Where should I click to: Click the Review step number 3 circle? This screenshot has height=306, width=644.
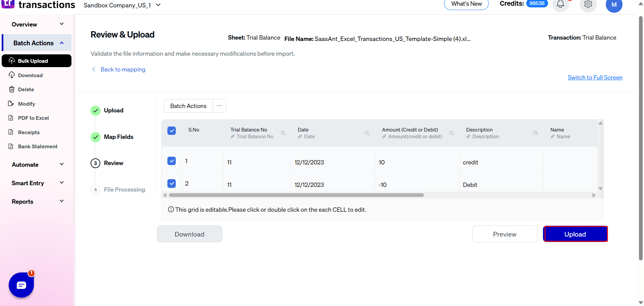(96, 163)
